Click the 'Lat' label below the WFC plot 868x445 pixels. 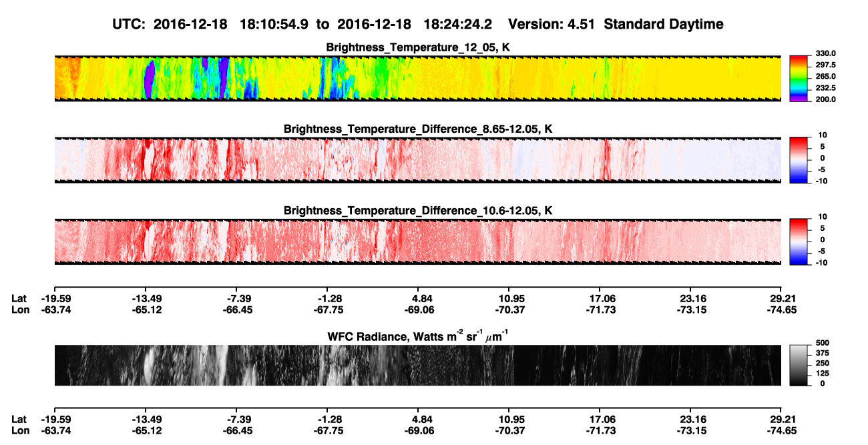(19, 420)
